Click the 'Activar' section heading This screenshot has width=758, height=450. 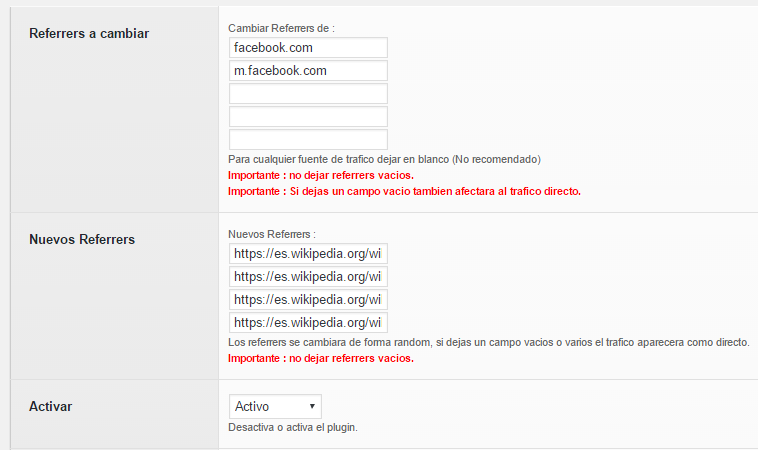coord(50,406)
